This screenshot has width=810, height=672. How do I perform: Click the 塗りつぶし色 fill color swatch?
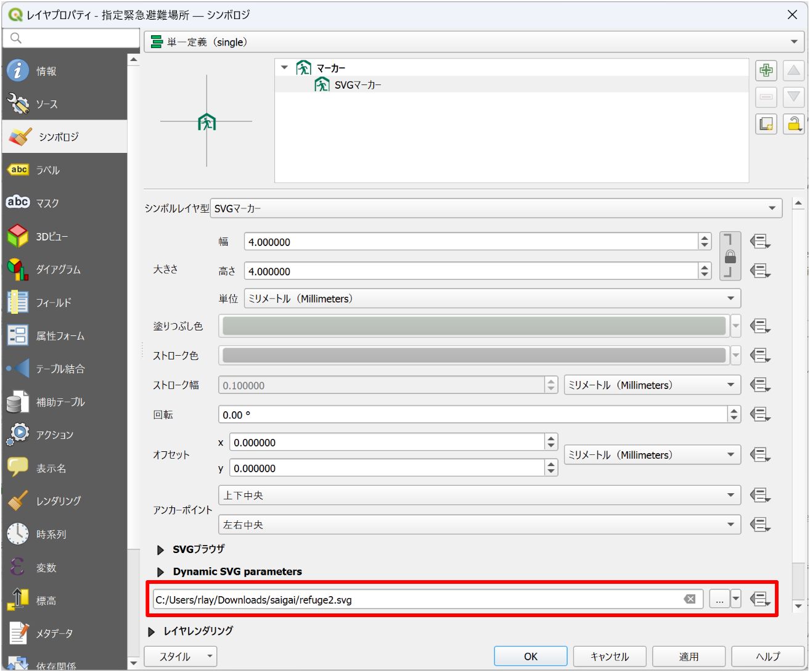click(x=474, y=326)
